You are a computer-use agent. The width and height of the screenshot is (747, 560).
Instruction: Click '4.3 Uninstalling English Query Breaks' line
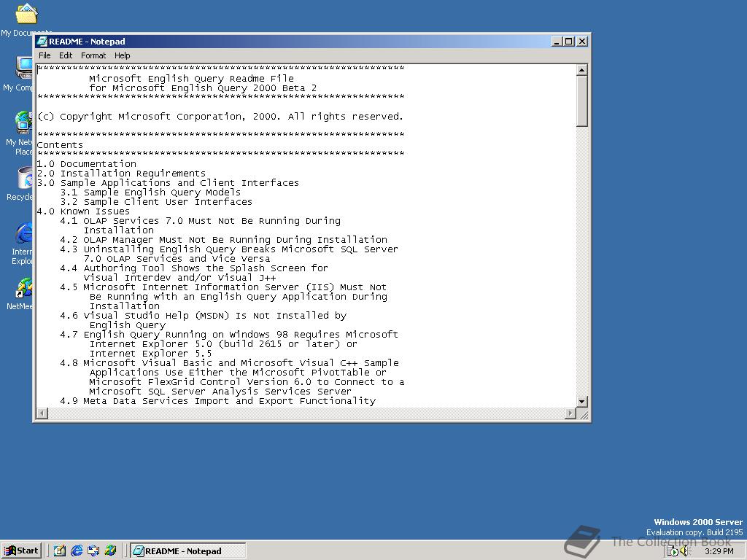229,249
